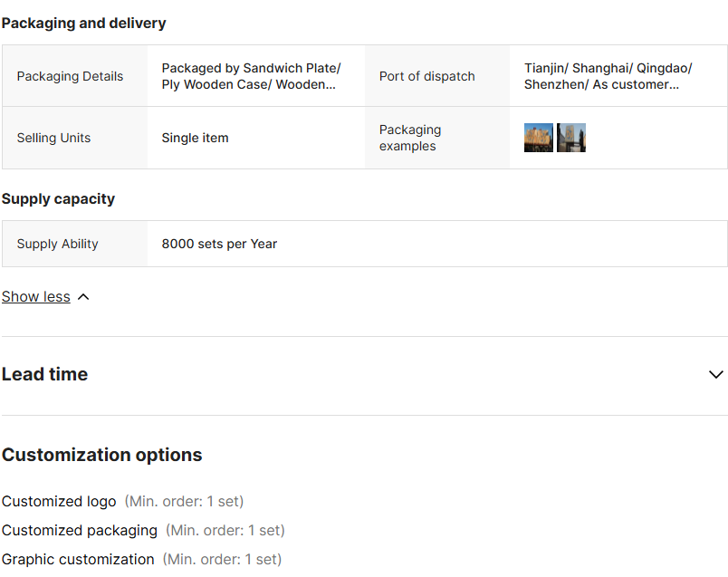728x577 pixels.
Task: Click the Supply capacity heading
Action: click(x=58, y=198)
